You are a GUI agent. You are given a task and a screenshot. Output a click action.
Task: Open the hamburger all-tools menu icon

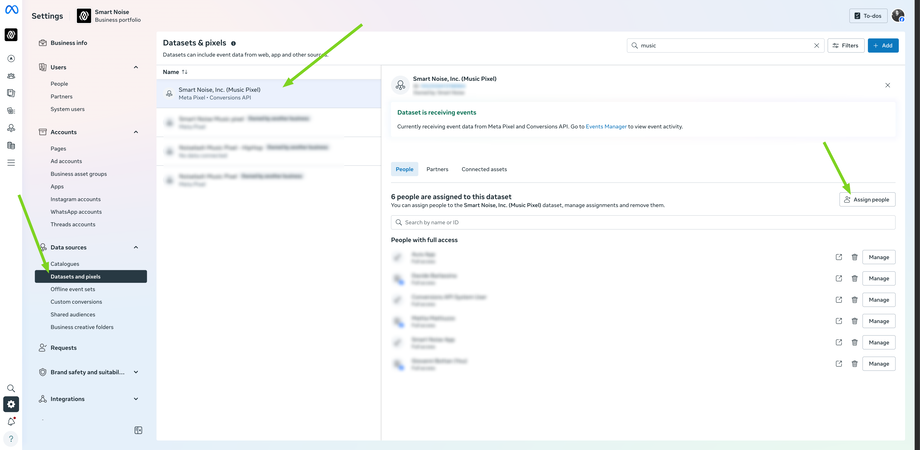coord(11,163)
